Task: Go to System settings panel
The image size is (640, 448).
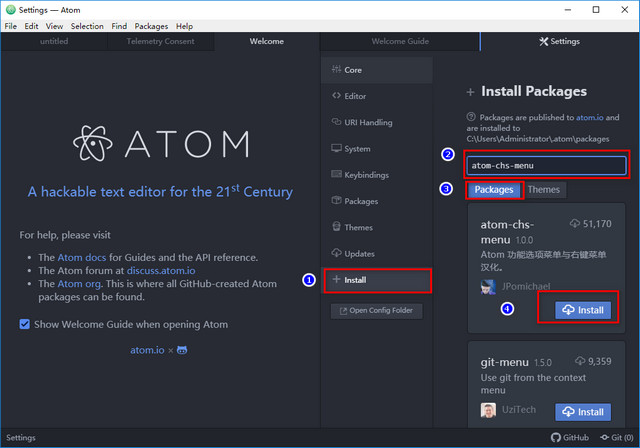Action: pyautogui.click(x=357, y=149)
